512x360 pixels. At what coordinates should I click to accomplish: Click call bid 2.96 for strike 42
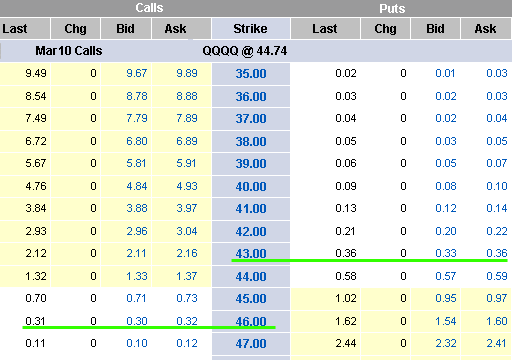coord(137,231)
